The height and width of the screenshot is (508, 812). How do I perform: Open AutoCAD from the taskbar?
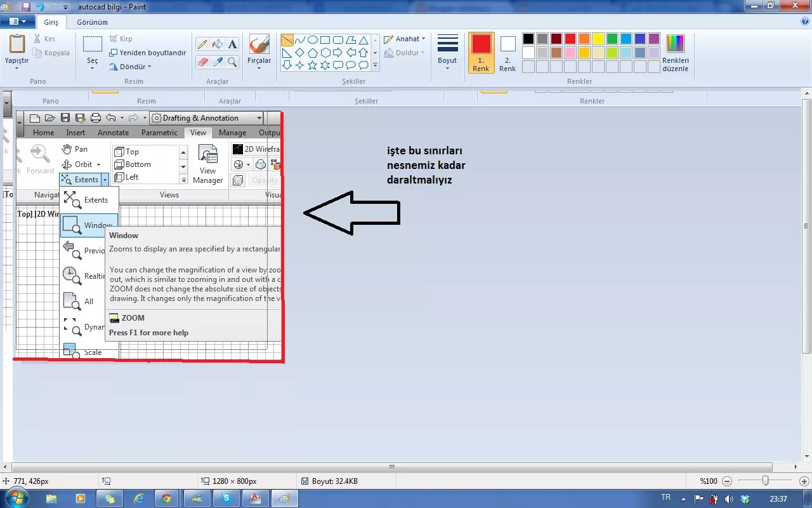tap(255, 498)
